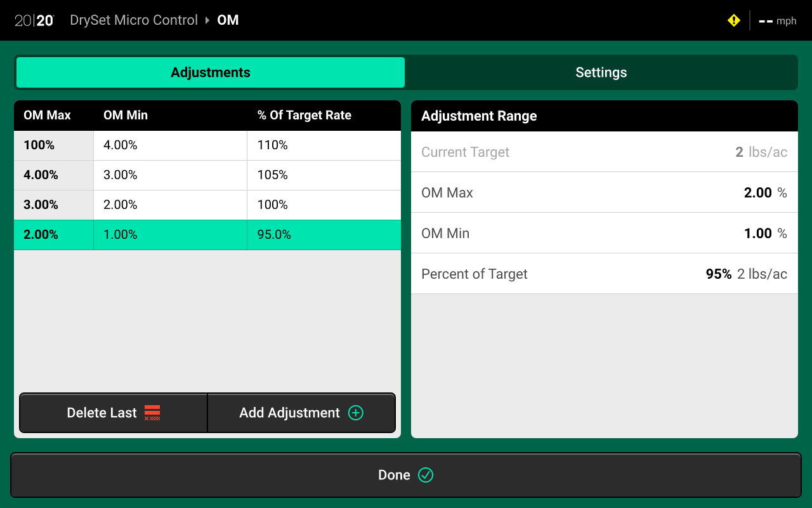This screenshot has width=812, height=508.
Task: Select the Adjustments tab
Action: 210,72
